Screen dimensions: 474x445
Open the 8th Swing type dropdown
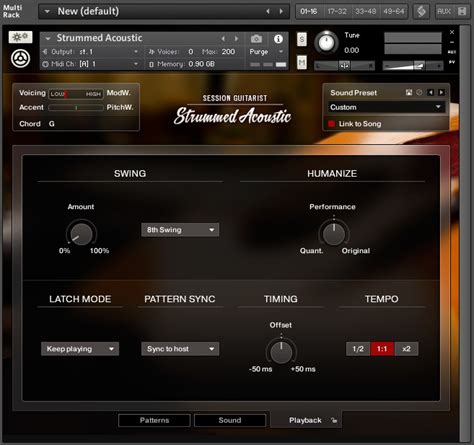pos(180,230)
